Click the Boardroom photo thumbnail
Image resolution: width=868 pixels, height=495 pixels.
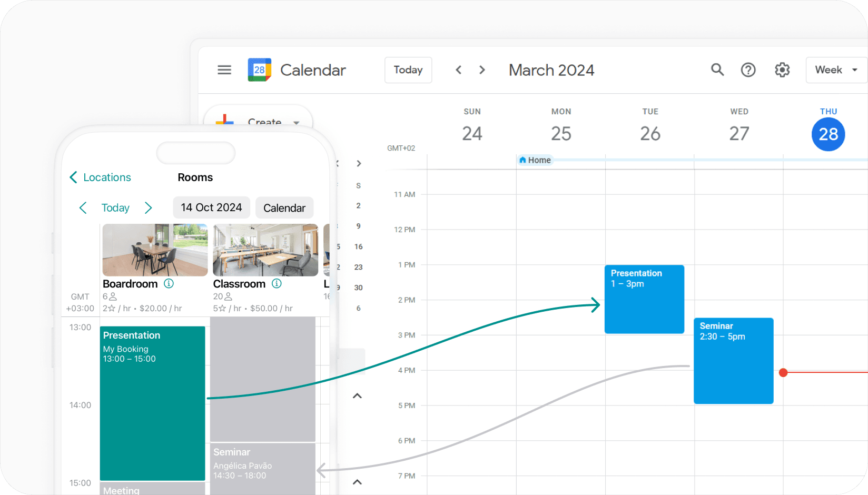coord(154,250)
